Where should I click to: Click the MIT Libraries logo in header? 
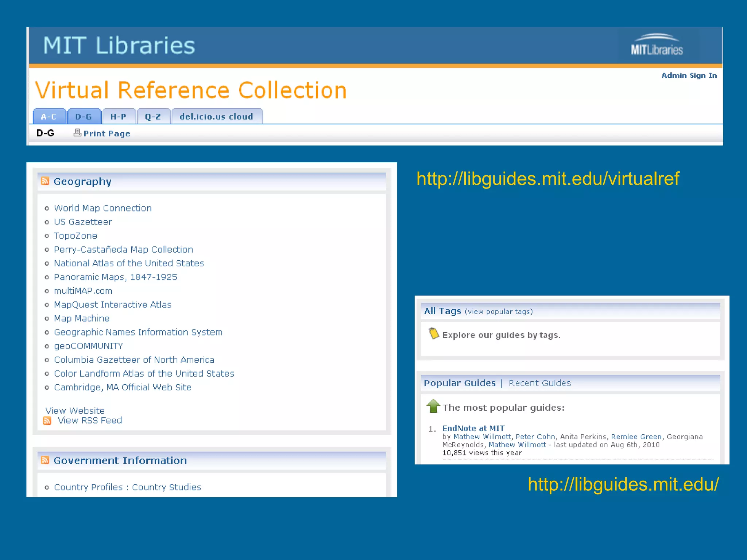tap(657, 45)
